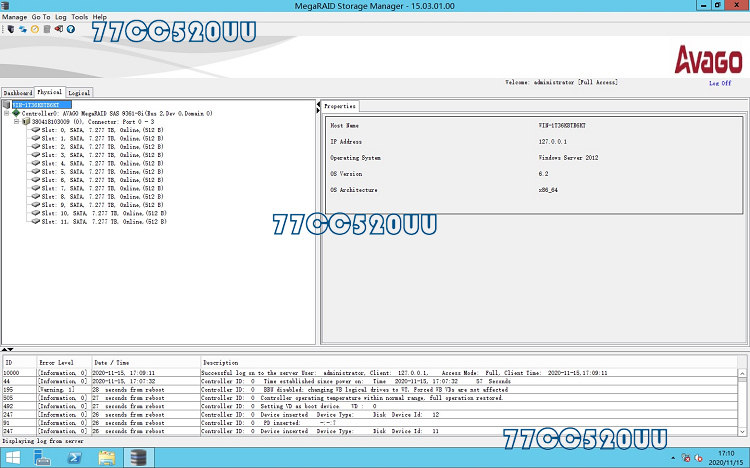Screen dimensions: 750x468
Task: Select log row with ID 10000
Action: click(x=370, y=373)
